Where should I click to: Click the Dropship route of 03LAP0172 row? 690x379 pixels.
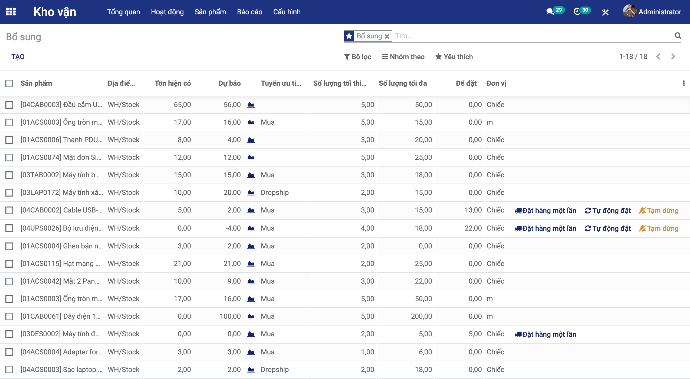275,193
